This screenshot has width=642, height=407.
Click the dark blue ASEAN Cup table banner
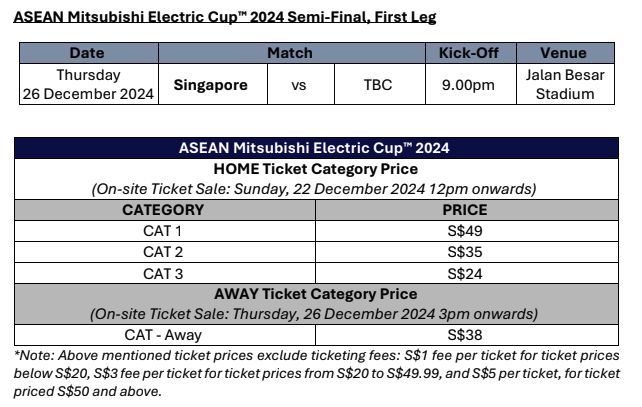pos(314,148)
